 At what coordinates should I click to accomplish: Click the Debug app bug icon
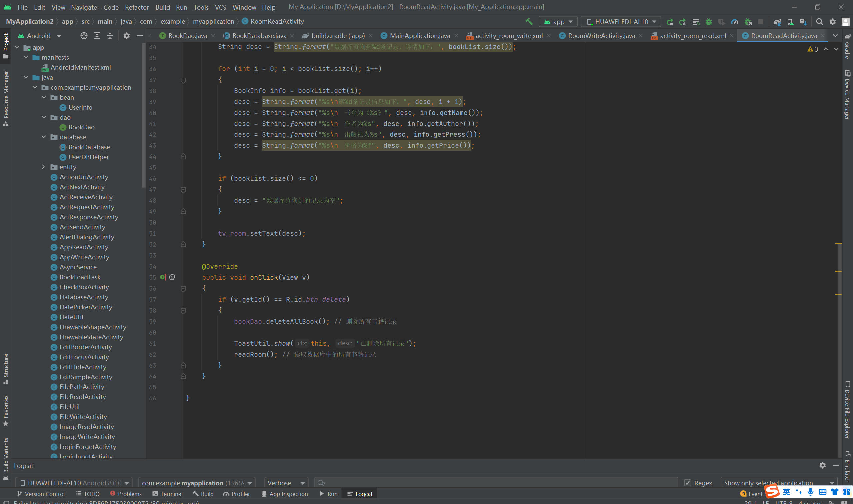click(709, 22)
